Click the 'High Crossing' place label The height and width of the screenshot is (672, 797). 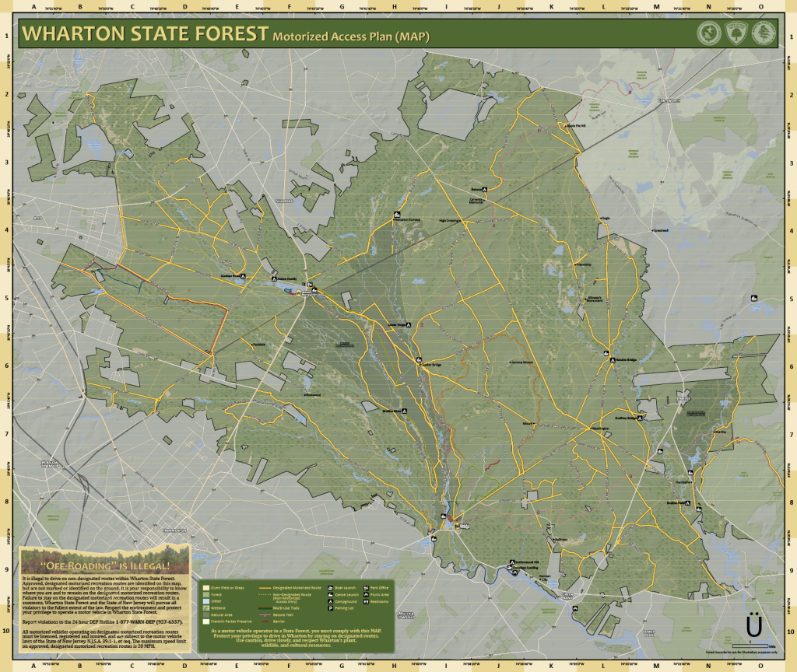(449, 221)
